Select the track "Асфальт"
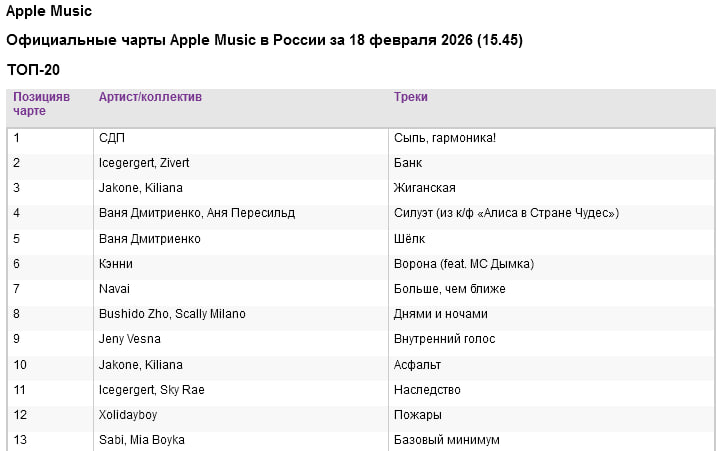The image size is (721, 451). (418, 365)
